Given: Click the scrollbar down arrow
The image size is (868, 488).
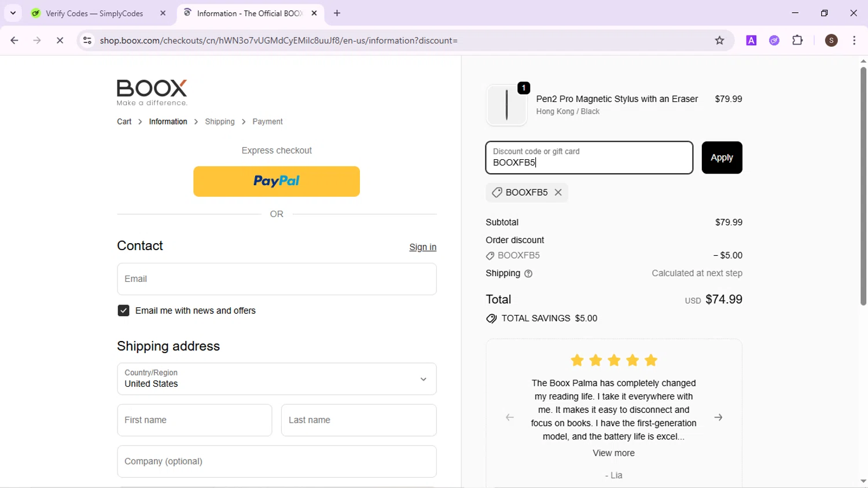Looking at the screenshot, I should [863, 481].
